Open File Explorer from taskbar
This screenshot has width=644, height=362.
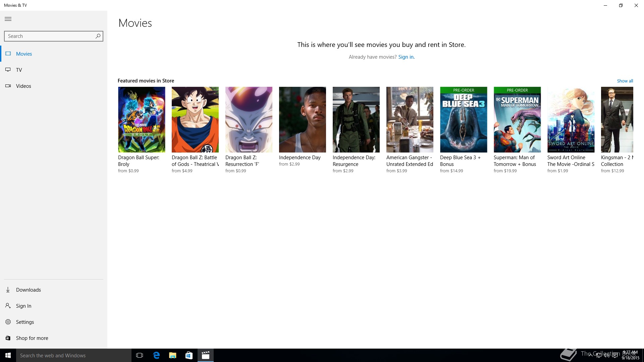172,355
